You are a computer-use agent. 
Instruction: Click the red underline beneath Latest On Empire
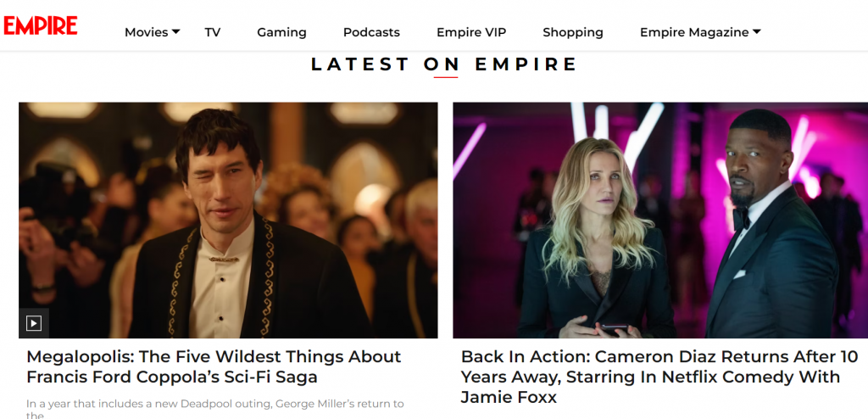pyautogui.click(x=446, y=77)
